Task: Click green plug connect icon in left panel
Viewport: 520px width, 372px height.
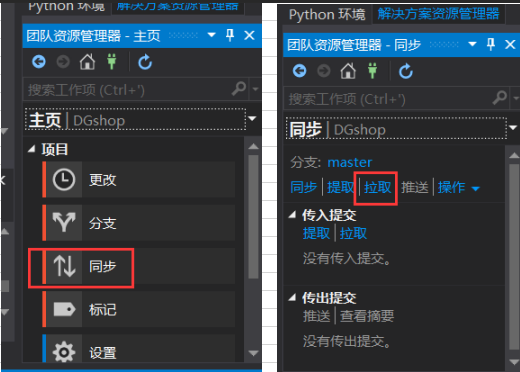Action: pyautogui.click(x=112, y=62)
